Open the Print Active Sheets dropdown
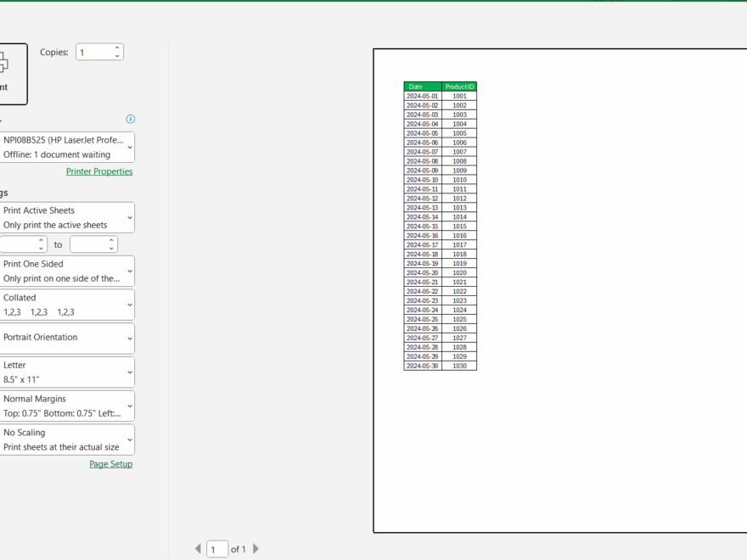 click(x=68, y=217)
